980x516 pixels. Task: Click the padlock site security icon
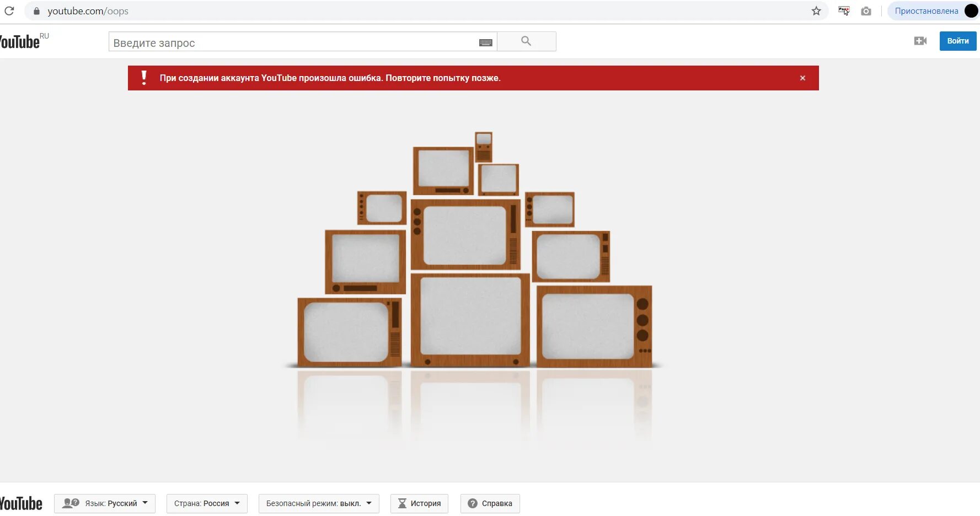(x=37, y=11)
